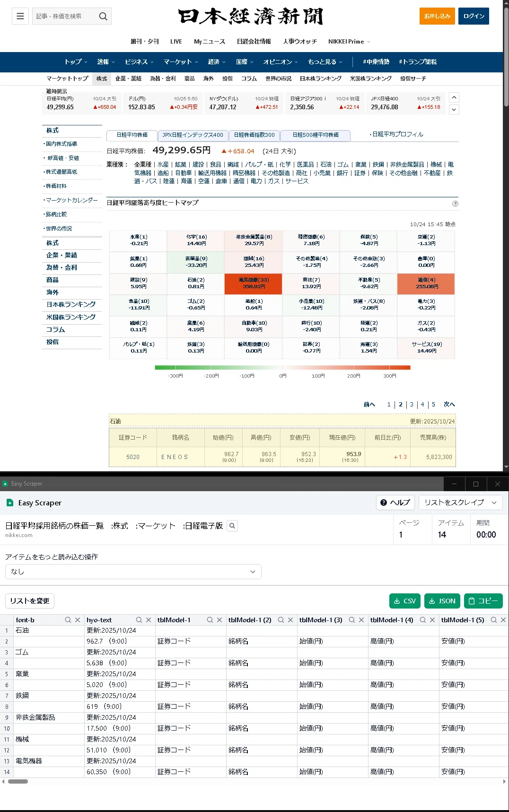Filter the hyo-text column via magnifier icon

click(139, 620)
